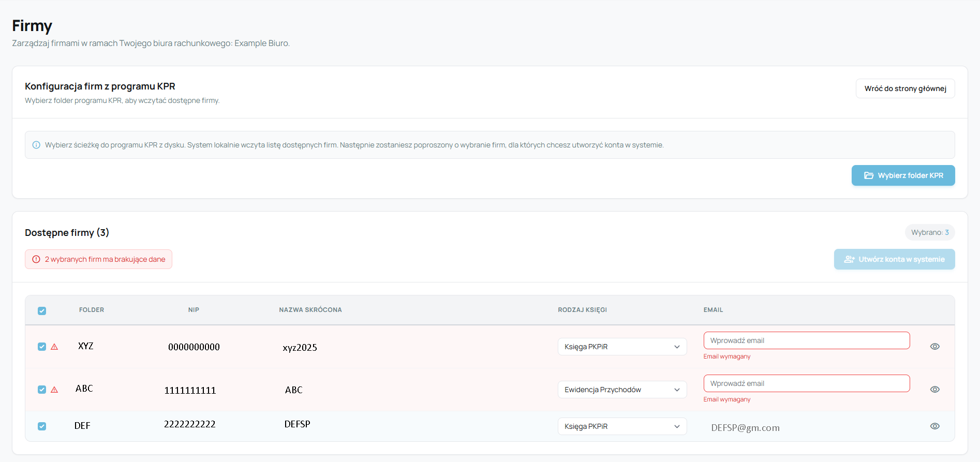Toggle eye icon for XYZ row
The height and width of the screenshot is (462, 980).
click(934, 347)
